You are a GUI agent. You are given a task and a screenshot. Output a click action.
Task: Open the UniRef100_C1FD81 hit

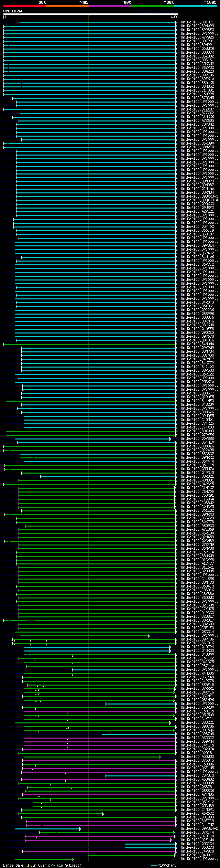click(197, 90)
